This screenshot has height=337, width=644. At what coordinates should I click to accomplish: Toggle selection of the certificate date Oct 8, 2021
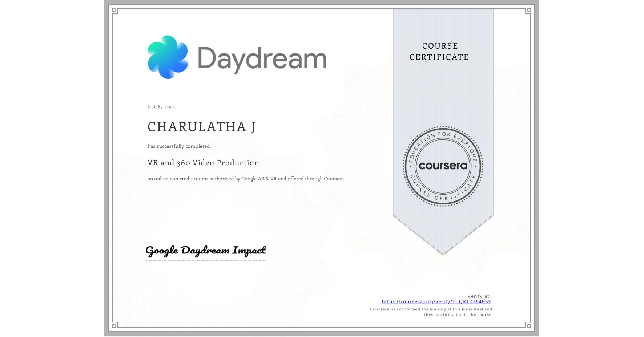(x=161, y=106)
